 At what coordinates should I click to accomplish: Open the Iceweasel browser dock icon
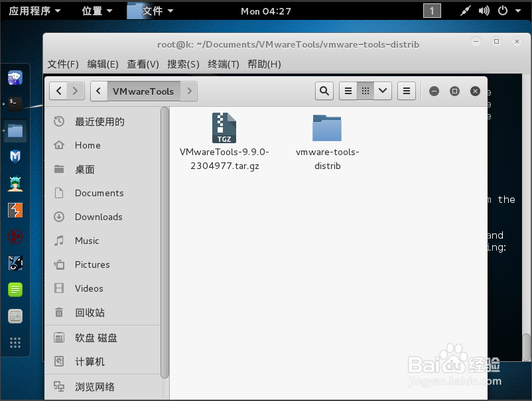click(15, 78)
